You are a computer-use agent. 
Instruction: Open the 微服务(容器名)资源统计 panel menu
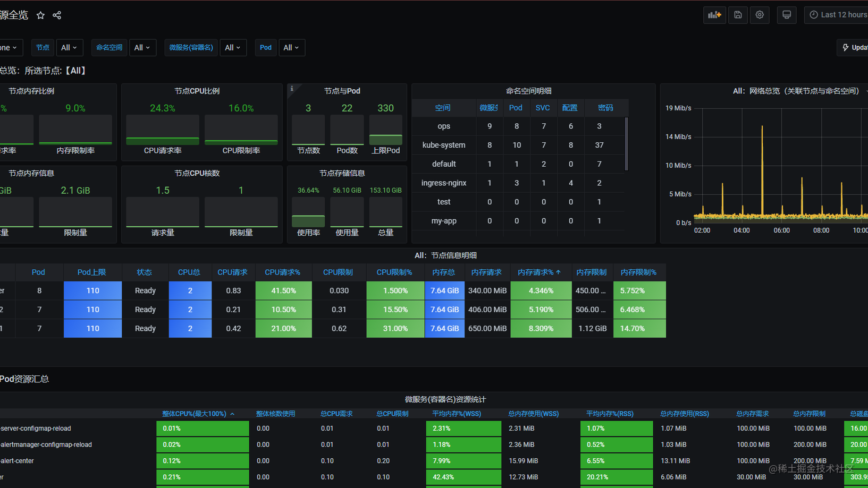click(x=445, y=399)
